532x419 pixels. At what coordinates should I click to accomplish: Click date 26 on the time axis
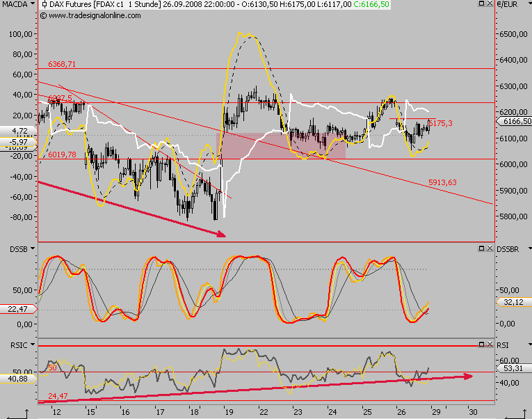401,412
